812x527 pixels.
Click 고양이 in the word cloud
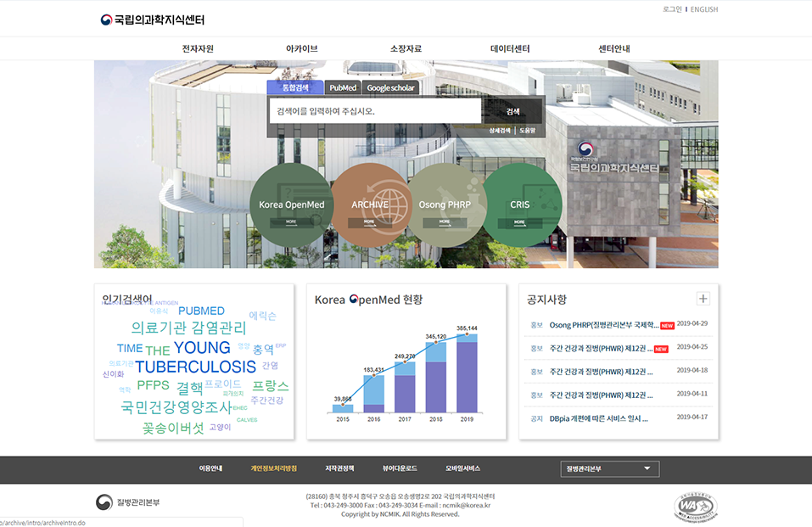[220, 427]
